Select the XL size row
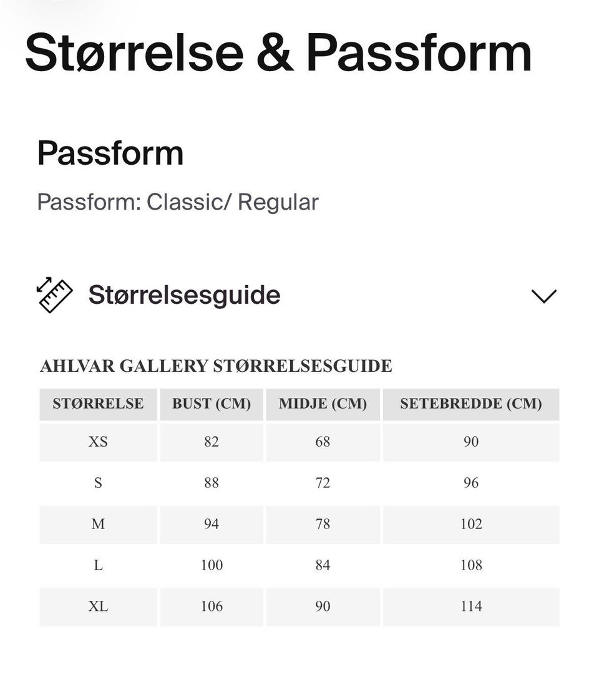The height and width of the screenshot is (700, 599). coord(98,606)
